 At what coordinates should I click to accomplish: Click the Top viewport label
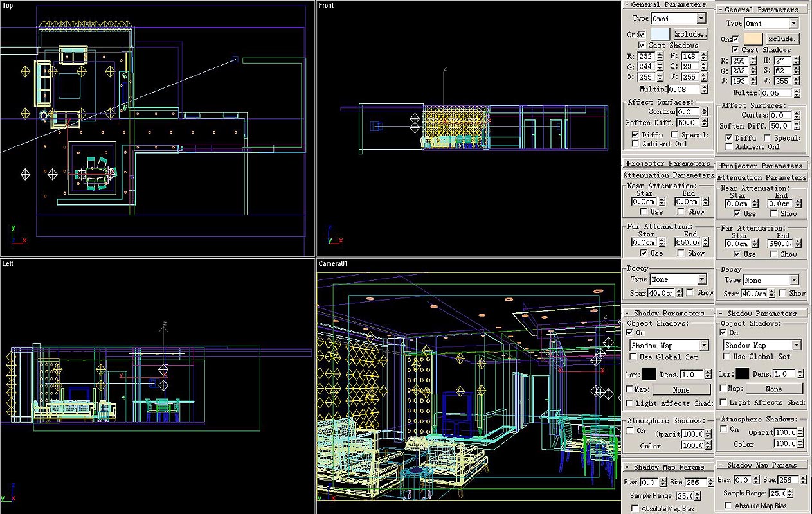click(x=8, y=5)
